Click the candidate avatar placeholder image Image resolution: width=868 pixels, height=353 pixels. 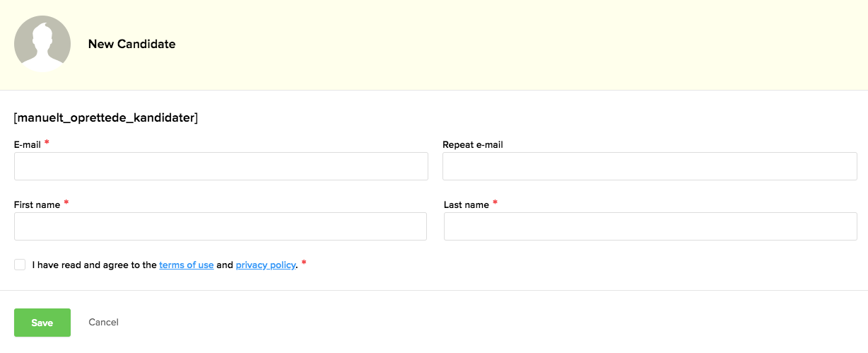42,44
